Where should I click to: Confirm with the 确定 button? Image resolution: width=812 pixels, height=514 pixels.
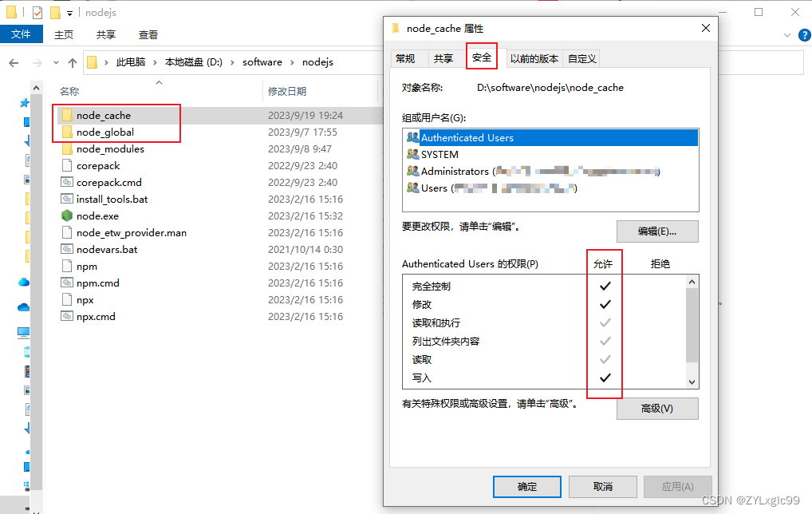(x=527, y=487)
